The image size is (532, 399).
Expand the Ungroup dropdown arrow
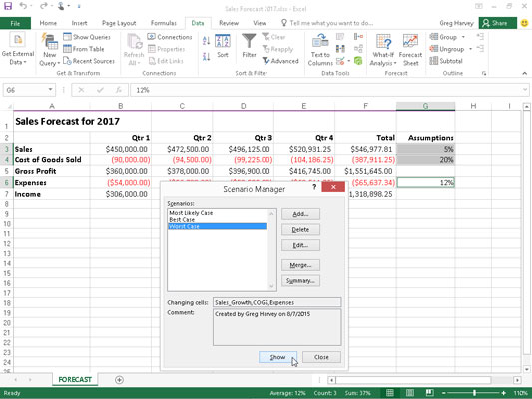pos(470,49)
